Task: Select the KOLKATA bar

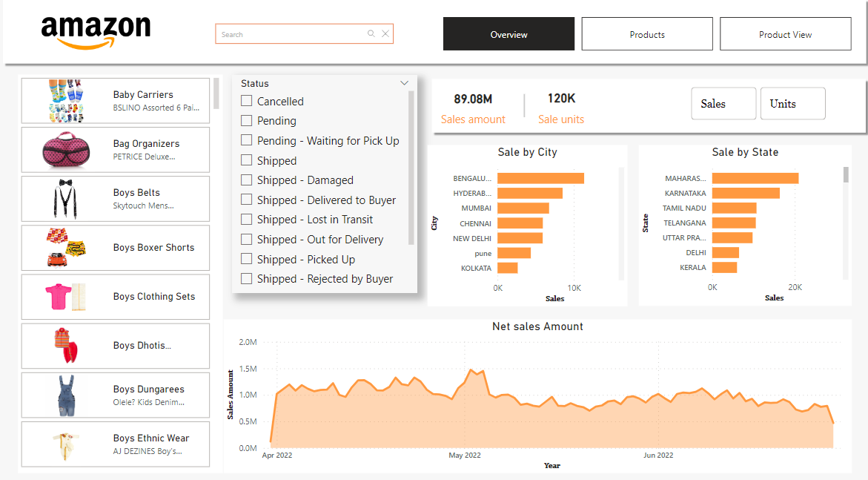Action: (x=508, y=268)
